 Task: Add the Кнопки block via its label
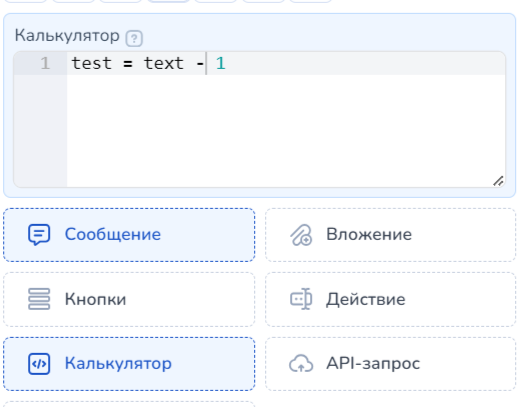pyautogui.click(x=95, y=299)
